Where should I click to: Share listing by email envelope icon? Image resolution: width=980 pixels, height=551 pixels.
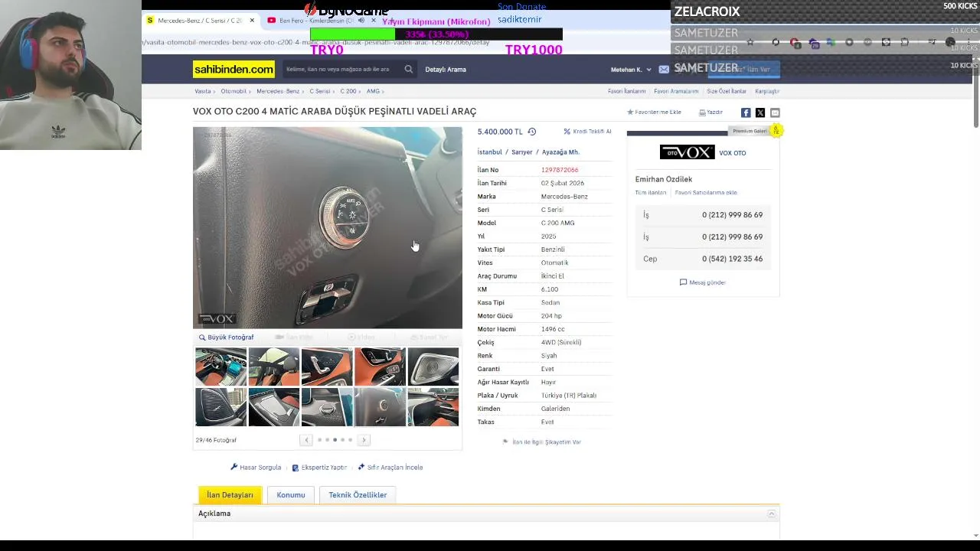coord(775,112)
